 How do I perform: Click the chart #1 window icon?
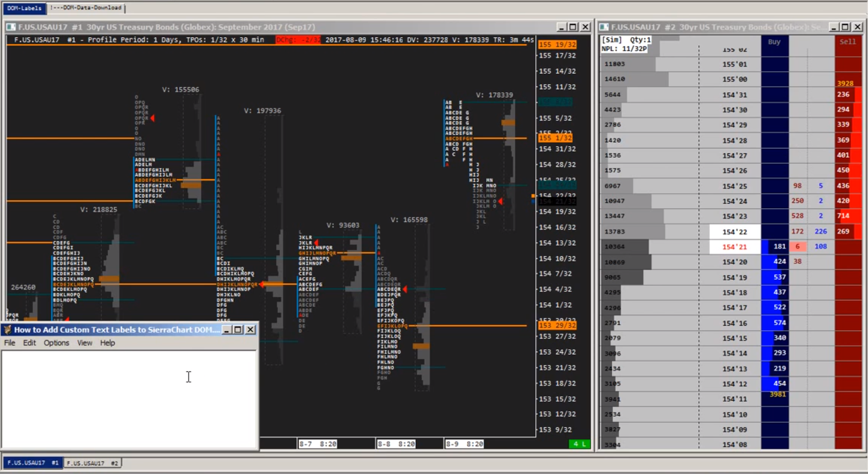click(11, 27)
